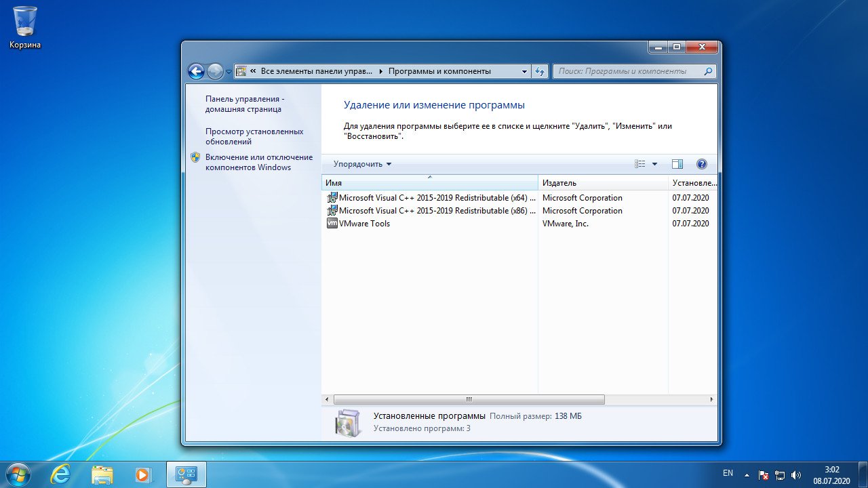Open the Recycle Bin (Корзина) desktop icon
Image resolution: width=868 pixels, height=488 pixels.
click(25, 27)
